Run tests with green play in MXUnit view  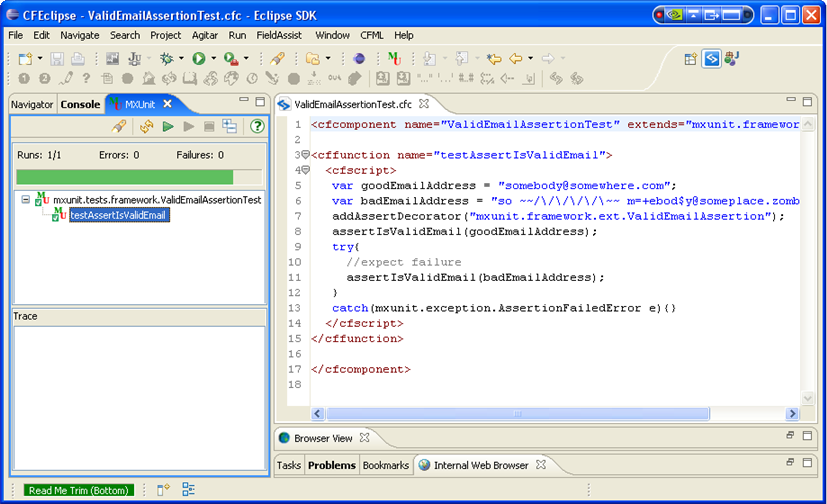point(168,127)
